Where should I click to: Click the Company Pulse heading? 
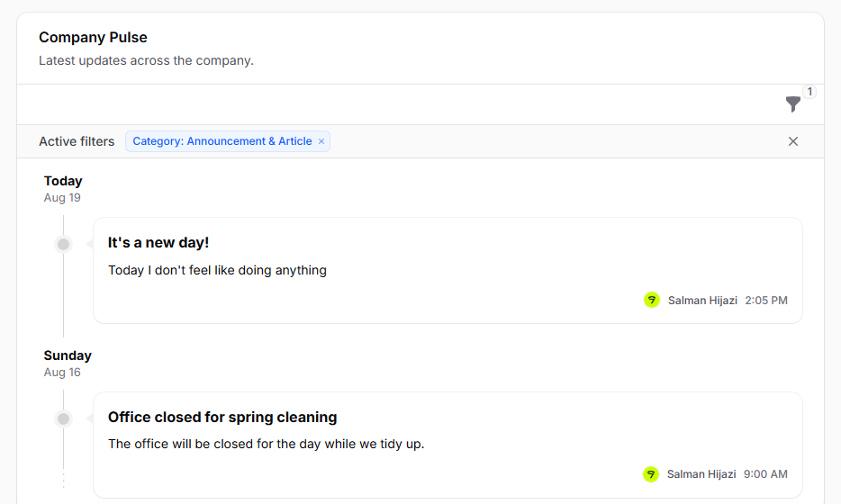93,38
